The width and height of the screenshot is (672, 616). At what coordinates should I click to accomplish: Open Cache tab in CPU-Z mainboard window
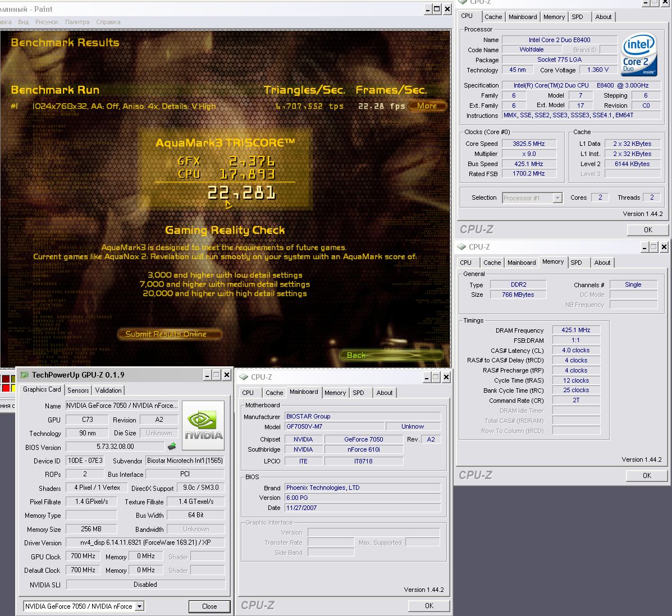coord(275,393)
